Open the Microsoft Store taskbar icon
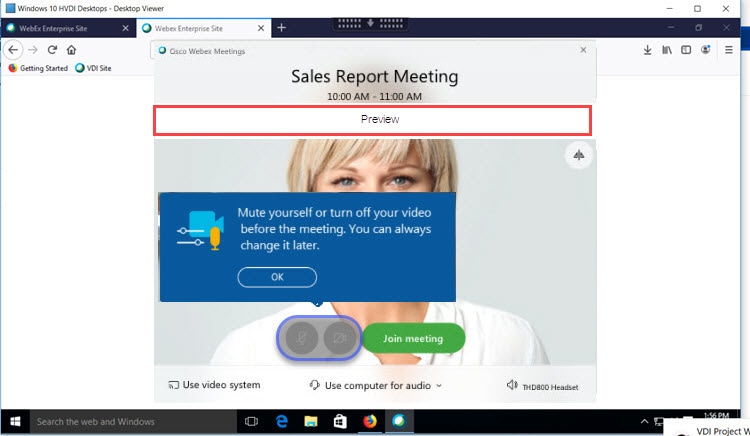Screen dimensions: 750x436 tap(340, 422)
